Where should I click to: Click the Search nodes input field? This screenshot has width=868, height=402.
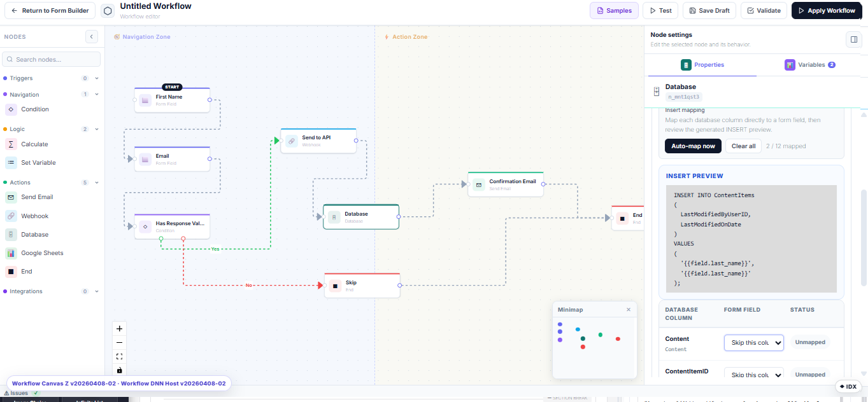coord(51,59)
